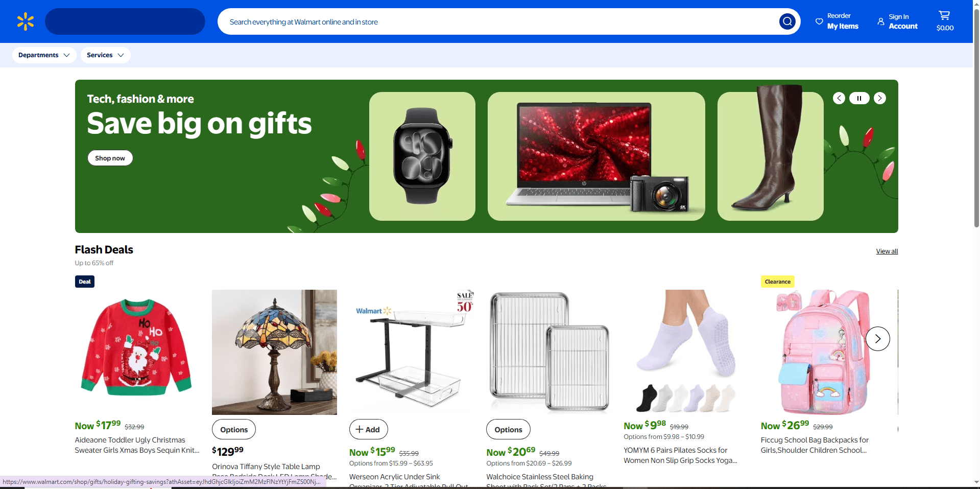
Task: Pause the banner carousel autoplay
Action: click(x=859, y=98)
